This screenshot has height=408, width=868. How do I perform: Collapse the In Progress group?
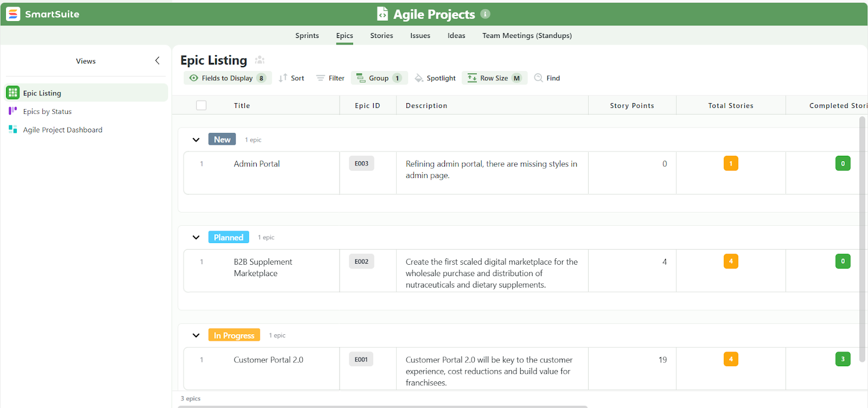196,335
